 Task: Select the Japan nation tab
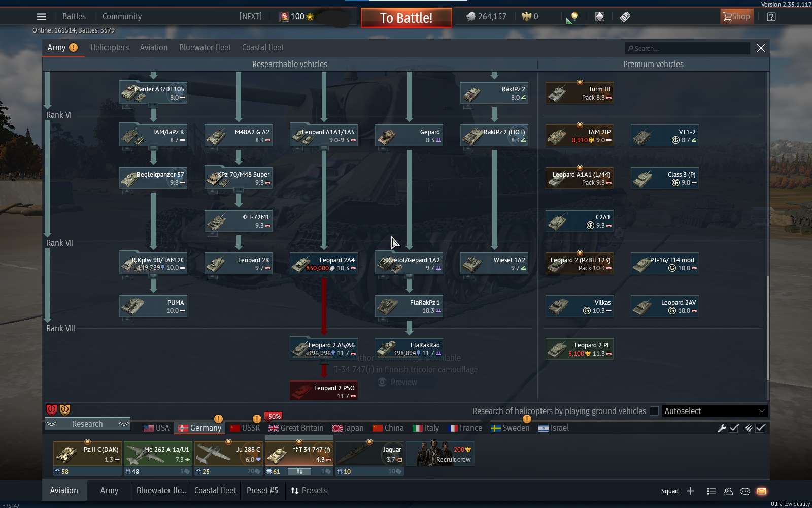tap(348, 428)
